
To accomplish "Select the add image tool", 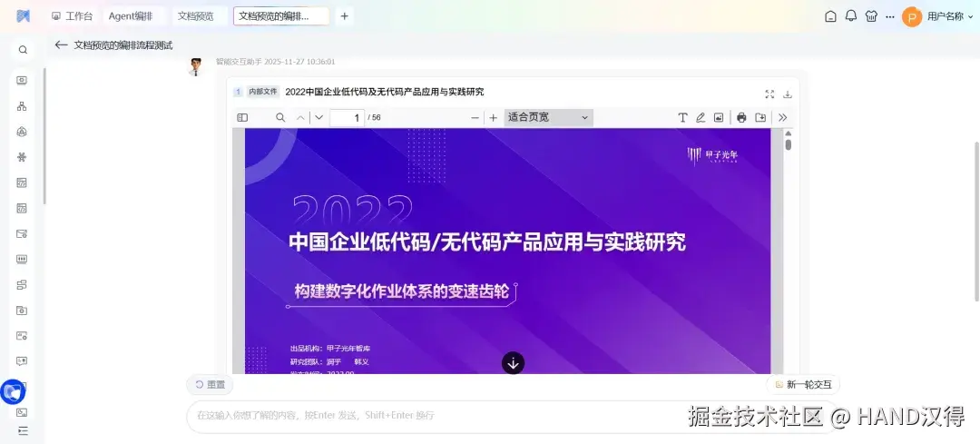I will [x=719, y=117].
